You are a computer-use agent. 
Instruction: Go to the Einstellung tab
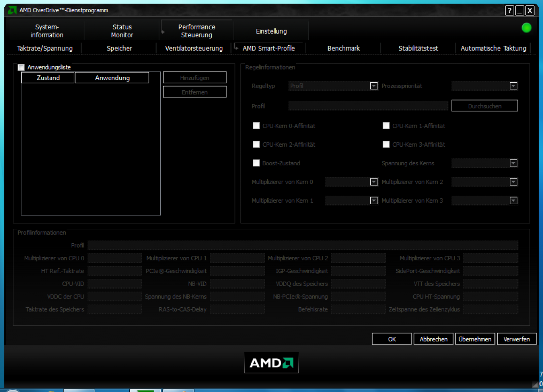271,31
